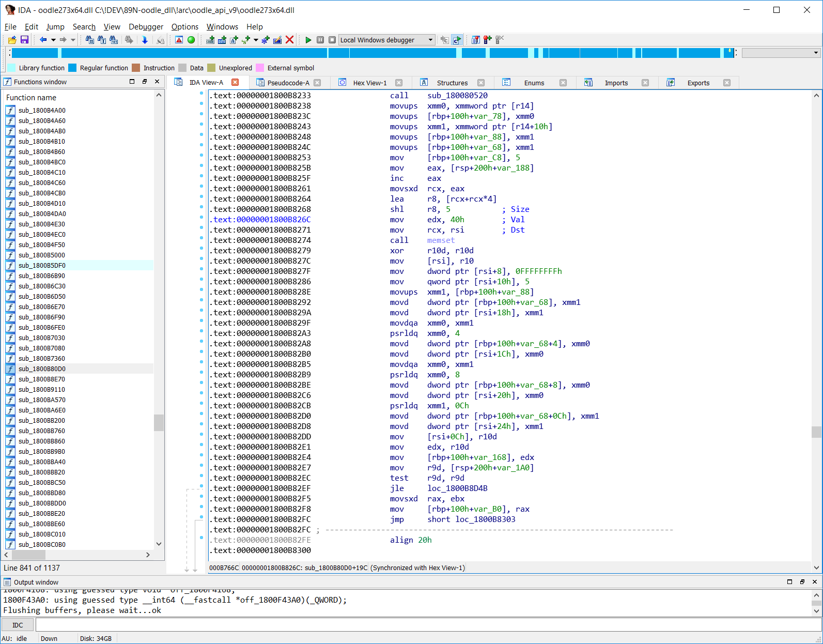Click the blue down arrow toolbar icon

pyautogui.click(x=145, y=40)
